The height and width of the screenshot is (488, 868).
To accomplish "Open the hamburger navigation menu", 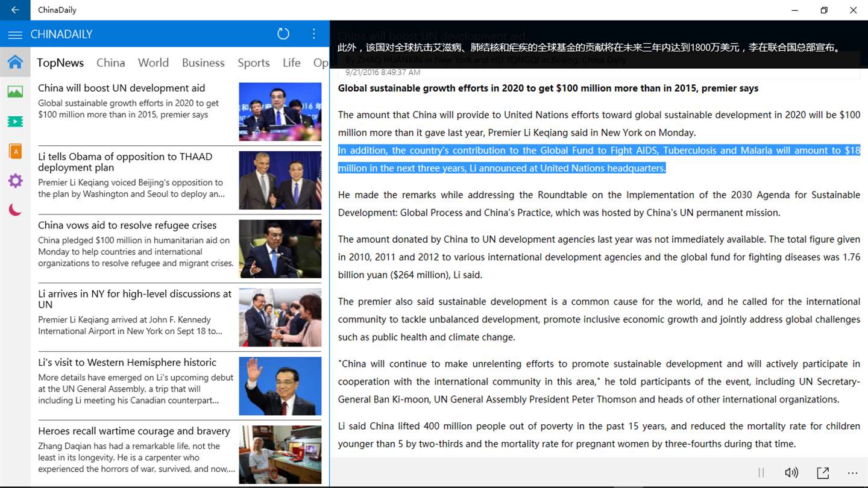I will tap(15, 34).
